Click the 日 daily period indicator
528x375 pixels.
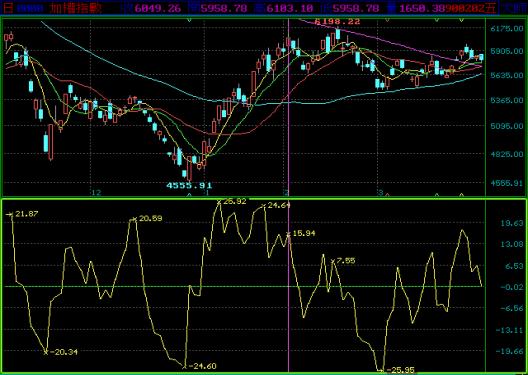pos(8,8)
